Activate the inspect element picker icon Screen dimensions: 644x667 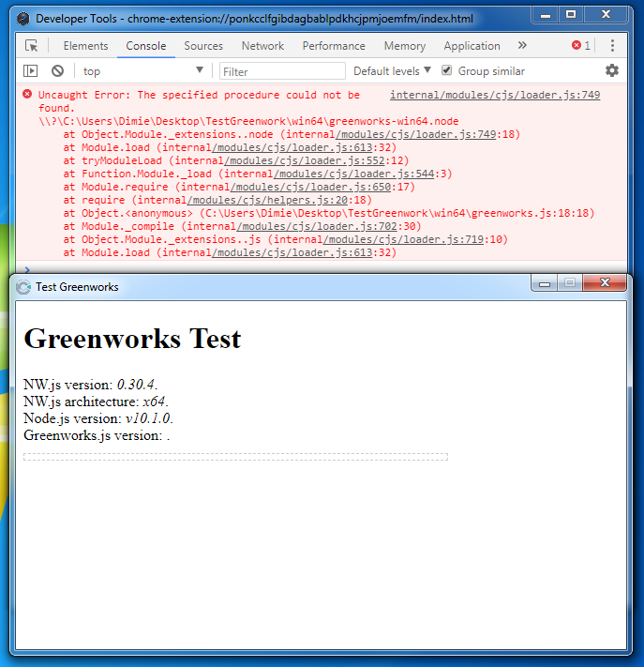(x=32, y=46)
